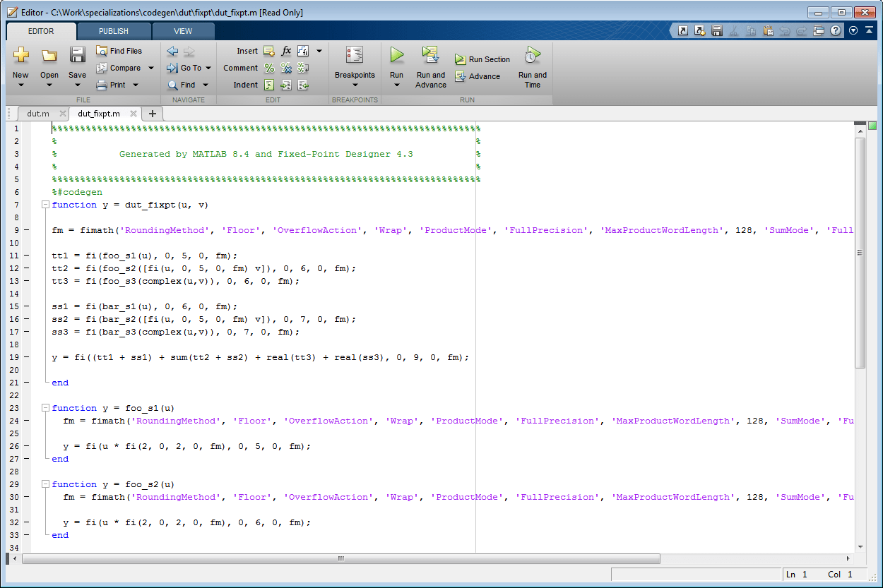Click the fx insert function icon

pos(286,51)
